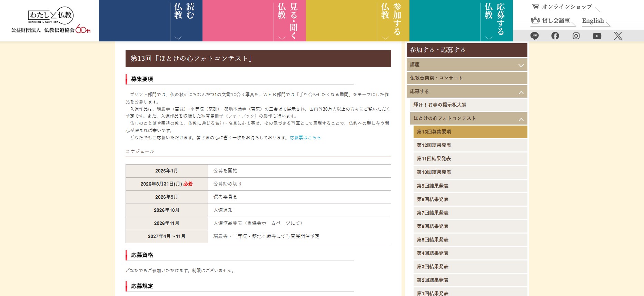Open the Facebook page icon

(x=555, y=36)
